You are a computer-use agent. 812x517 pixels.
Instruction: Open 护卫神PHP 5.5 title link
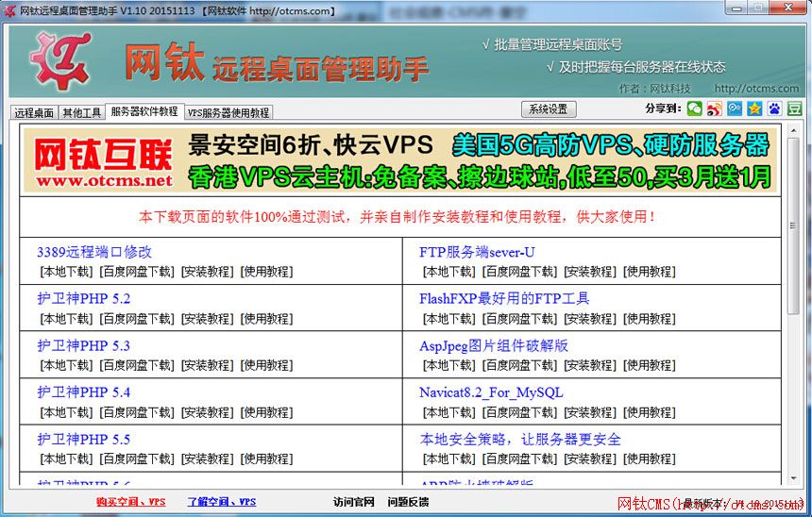coord(83,440)
